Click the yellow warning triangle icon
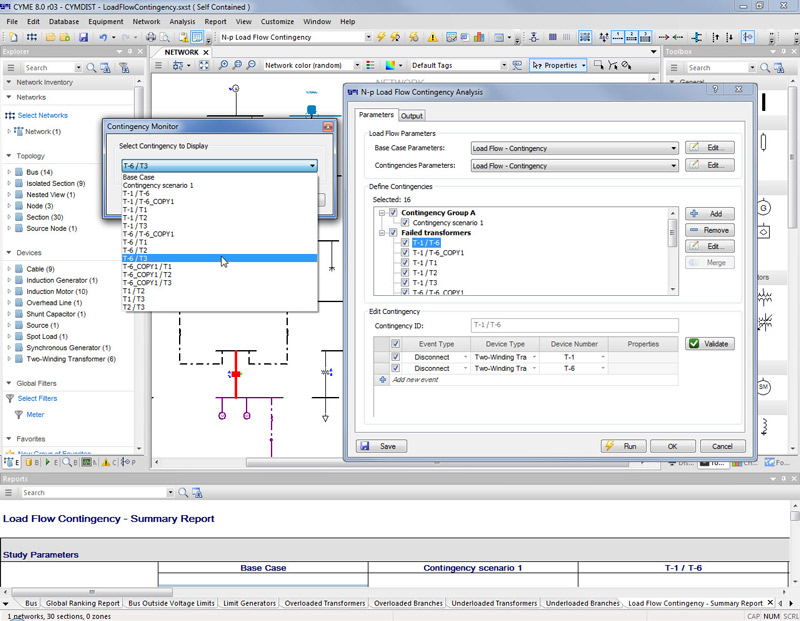The width and height of the screenshot is (800, 621). click(x=432, y=37)
